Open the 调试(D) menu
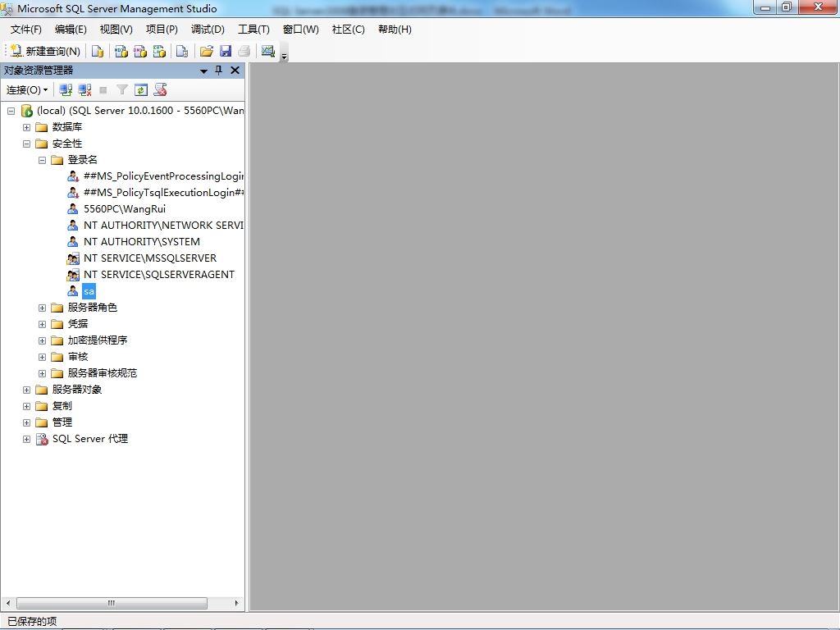 pyautogui.click(x=208, y=30)
